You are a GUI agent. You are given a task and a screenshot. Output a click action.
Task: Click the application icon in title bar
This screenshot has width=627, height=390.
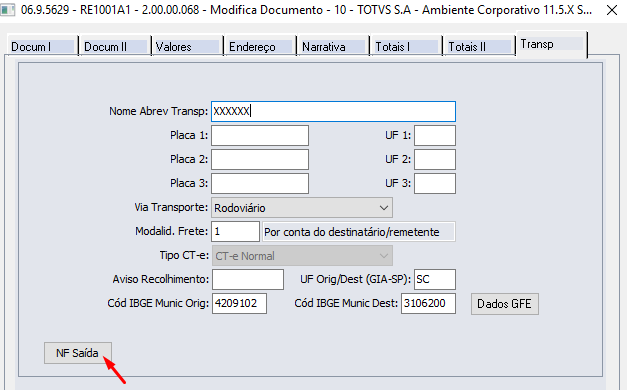[x=8, y=10]
